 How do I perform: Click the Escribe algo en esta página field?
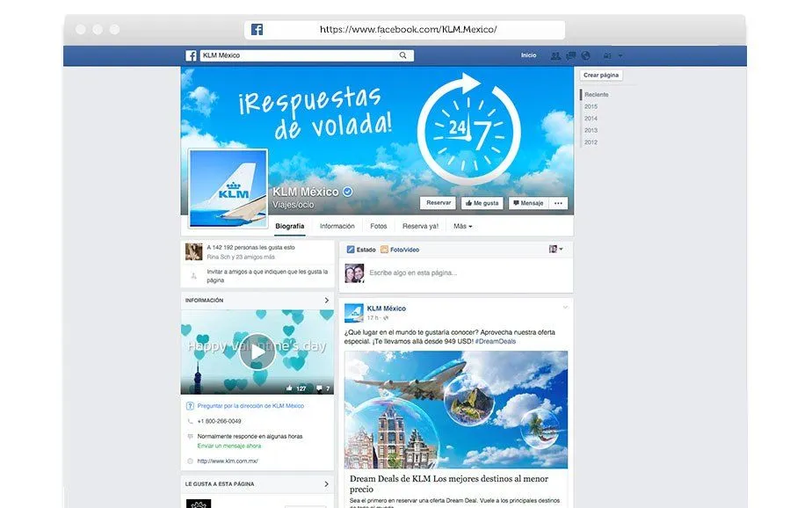click(413, 273)
